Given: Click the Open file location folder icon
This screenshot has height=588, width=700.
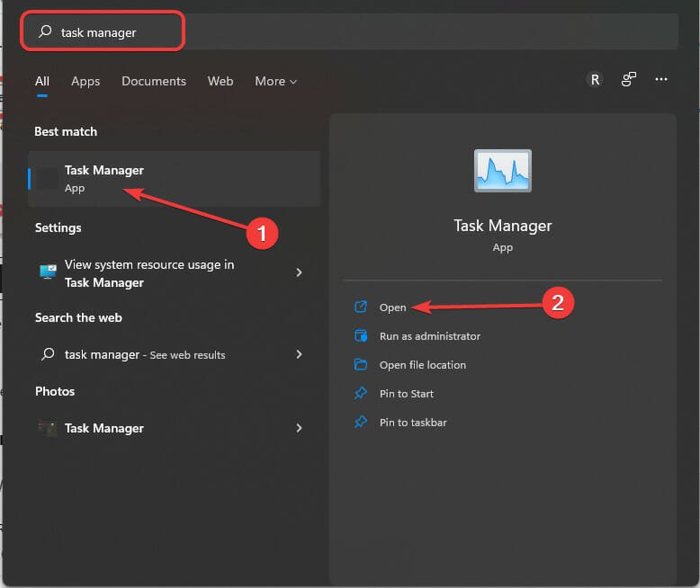Looking at the screenshot, I should (x=361, y=365).
